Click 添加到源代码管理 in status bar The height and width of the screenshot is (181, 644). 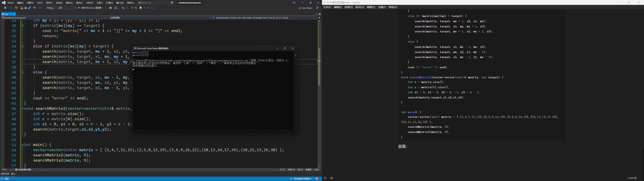[301, 179]
